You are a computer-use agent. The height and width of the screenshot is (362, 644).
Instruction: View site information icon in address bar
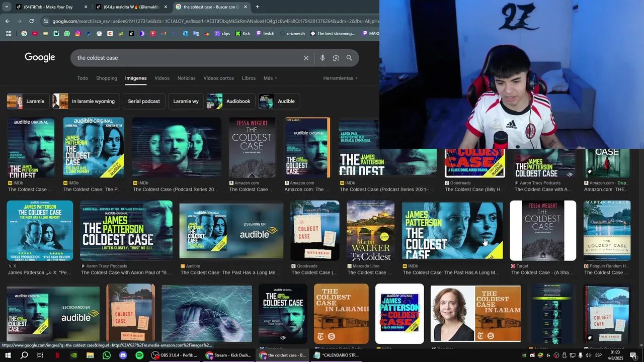coord(46,21)
